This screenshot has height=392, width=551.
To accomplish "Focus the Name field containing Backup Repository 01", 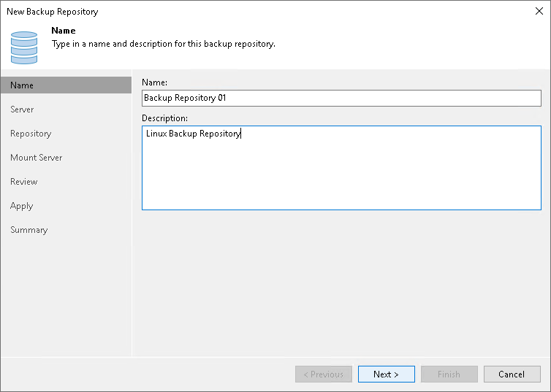I will [341, 98].
